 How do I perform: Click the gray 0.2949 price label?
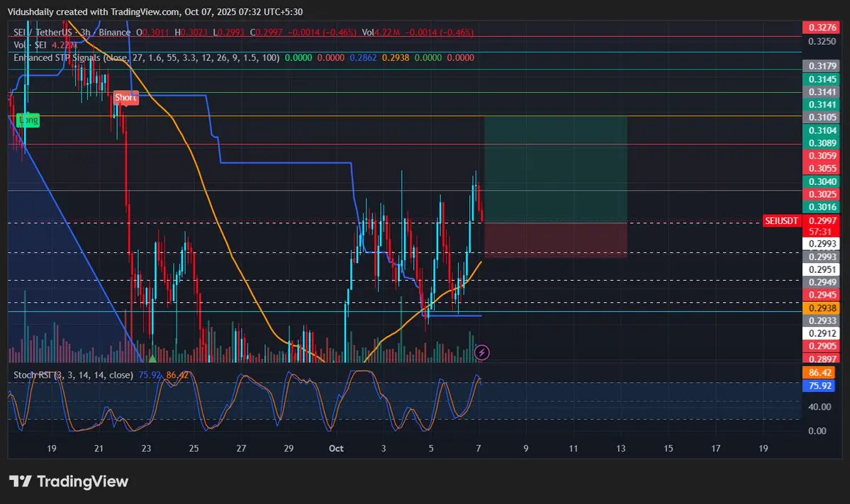pyautogui.click(x=822, y=282)
